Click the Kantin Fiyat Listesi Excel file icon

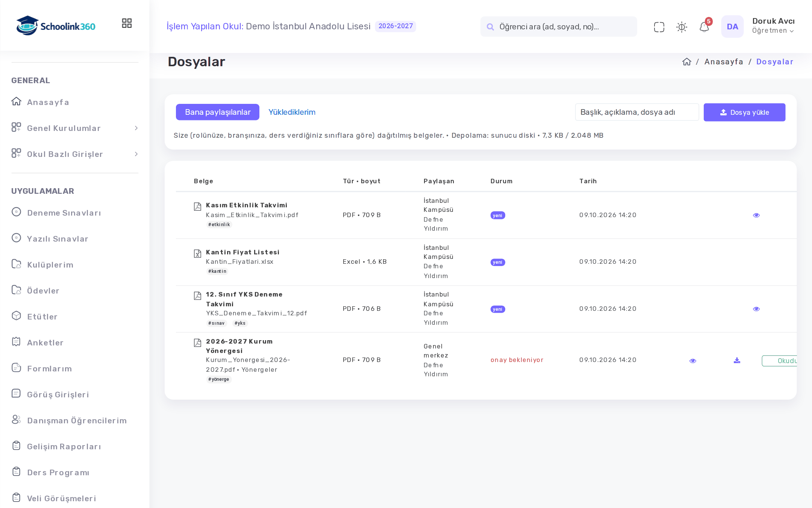[x=197, y=254]
